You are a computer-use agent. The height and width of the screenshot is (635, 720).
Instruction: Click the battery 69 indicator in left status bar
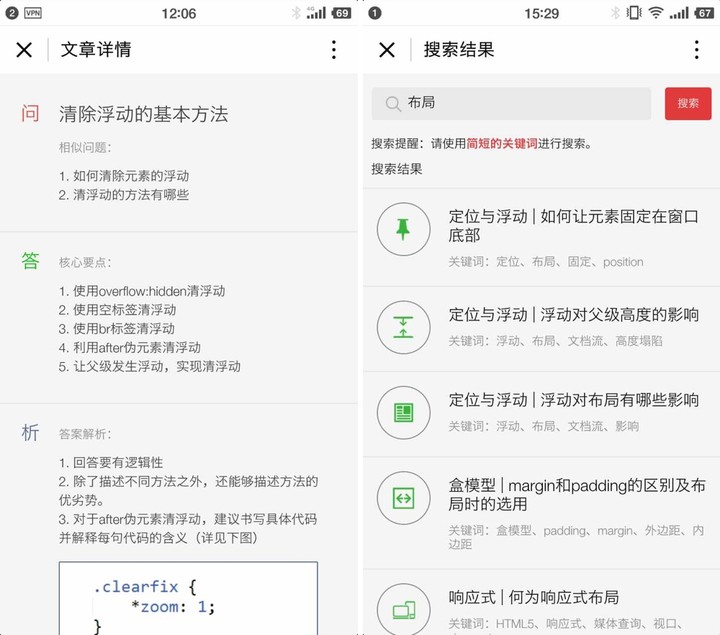click(342, 13)
